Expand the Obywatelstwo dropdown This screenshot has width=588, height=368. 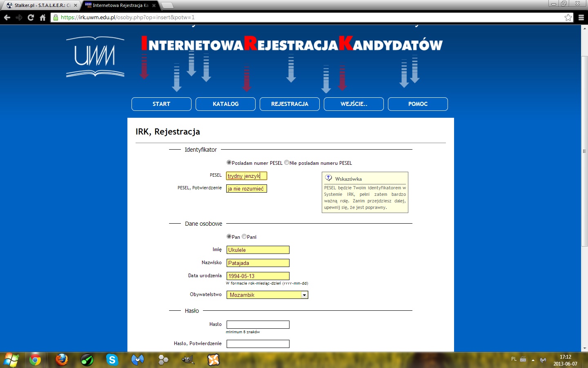tap(304, 295)
